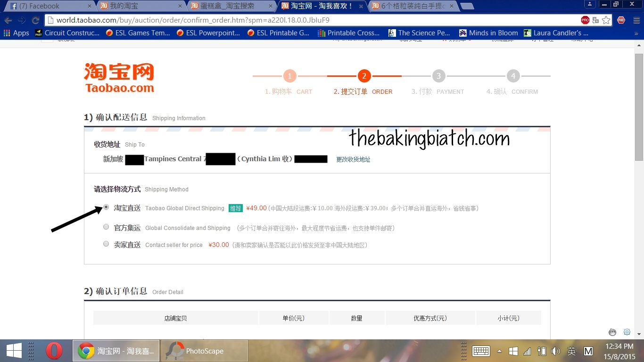Click the battery power tray icon

point(542,351)
